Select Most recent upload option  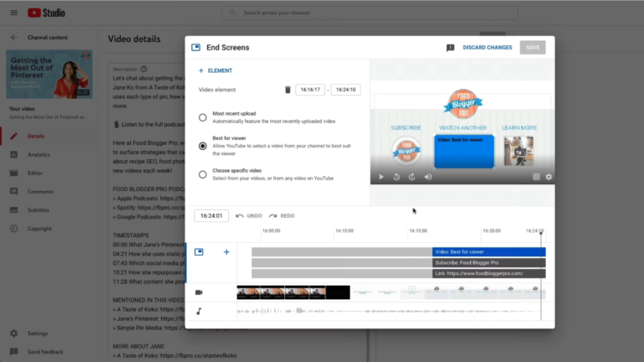(202, 118)
